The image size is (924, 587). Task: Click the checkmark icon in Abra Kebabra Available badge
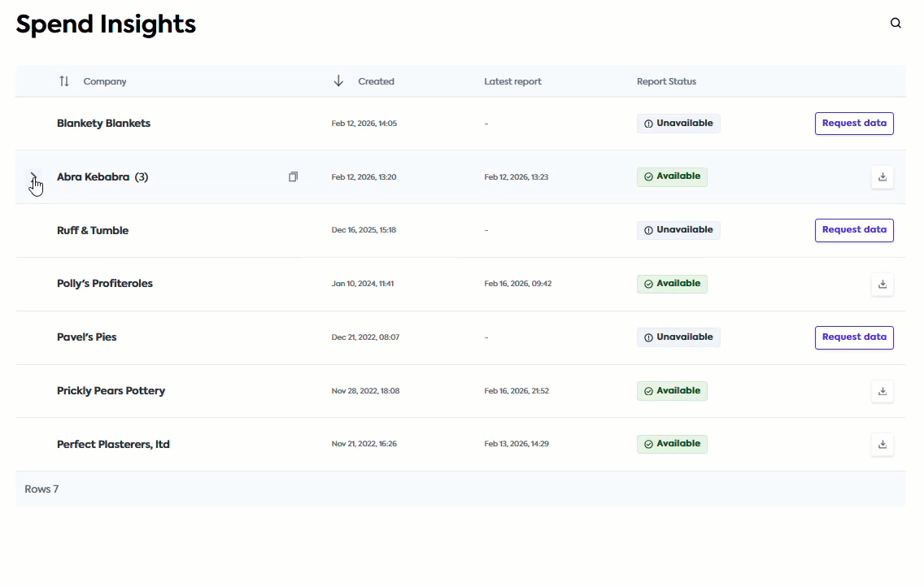click(647, 176)
